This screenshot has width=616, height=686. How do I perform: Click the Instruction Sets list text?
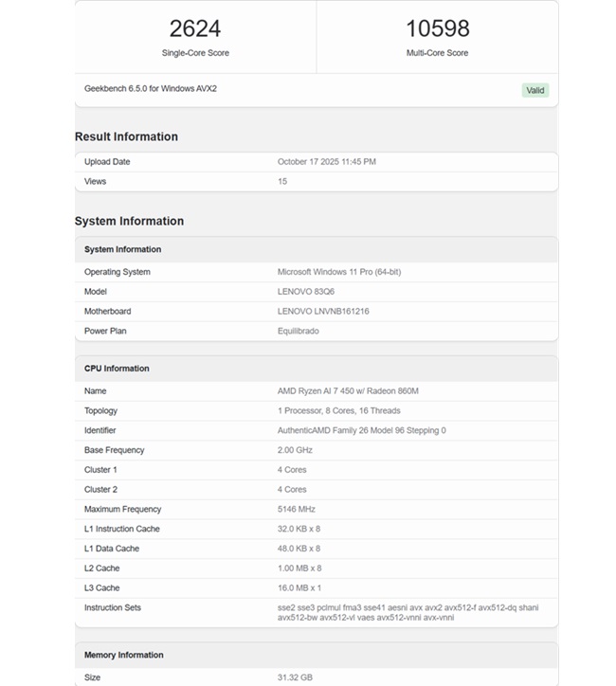point(408,612)
